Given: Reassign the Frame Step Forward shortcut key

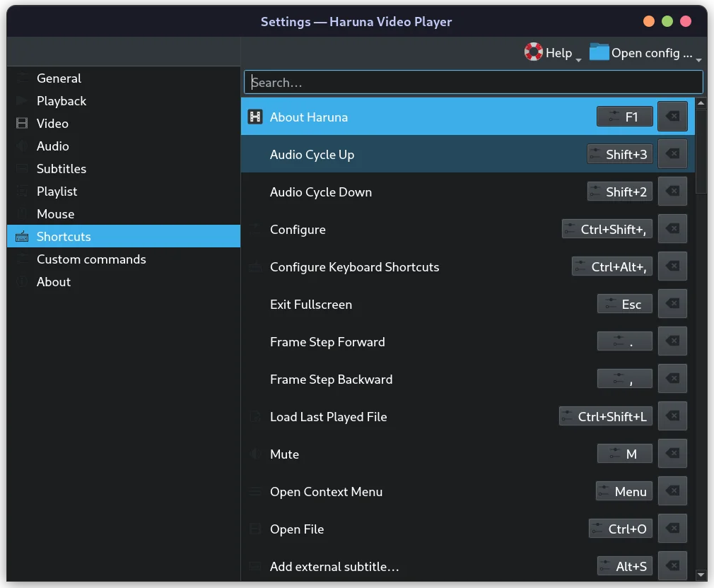Looking at the screenshot, I should coord(625,341).
